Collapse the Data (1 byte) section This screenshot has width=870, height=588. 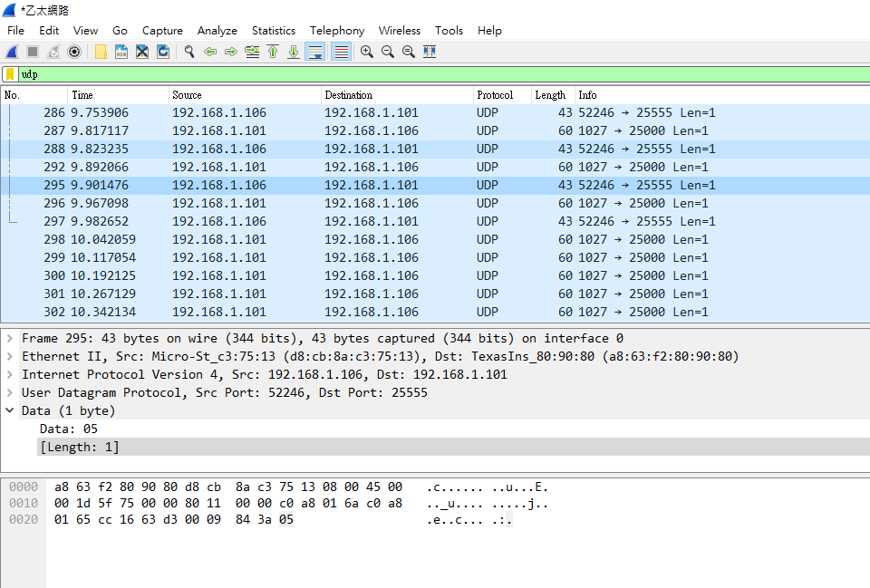[x=9, y=410]
